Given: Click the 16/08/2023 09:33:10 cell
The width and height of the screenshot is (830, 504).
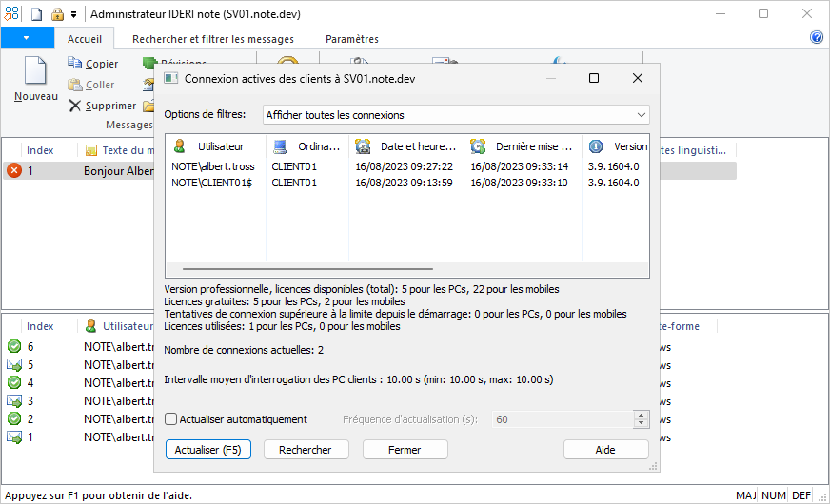Looking at the screenshot, I should (519, 183).
